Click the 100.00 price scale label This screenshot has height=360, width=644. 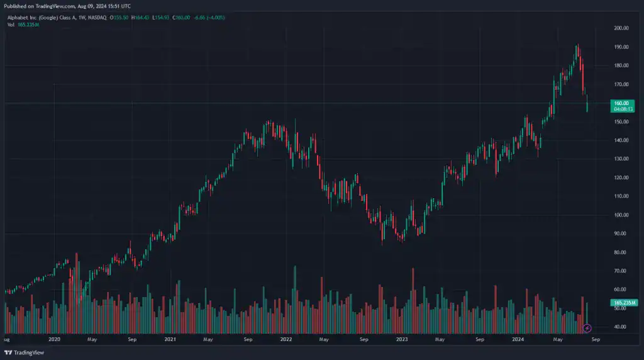click(x=621, y=215)
